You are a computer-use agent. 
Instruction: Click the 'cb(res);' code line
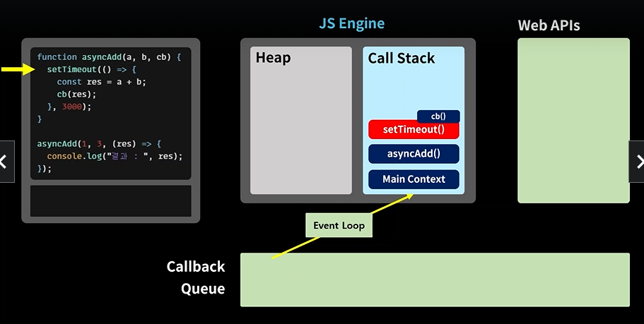76,95
